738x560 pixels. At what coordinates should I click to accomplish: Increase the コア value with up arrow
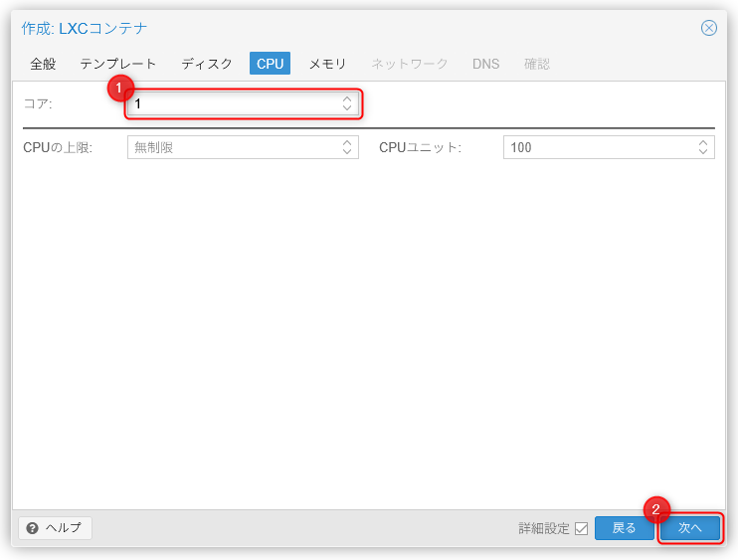(347, 99)
